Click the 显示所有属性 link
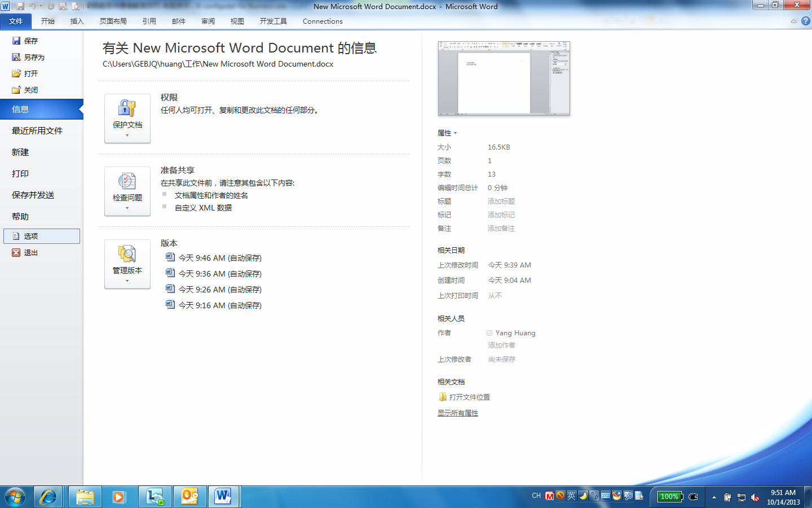Viewport: 812px width, 508px height. pyautogui.click(x=458, y=413)
